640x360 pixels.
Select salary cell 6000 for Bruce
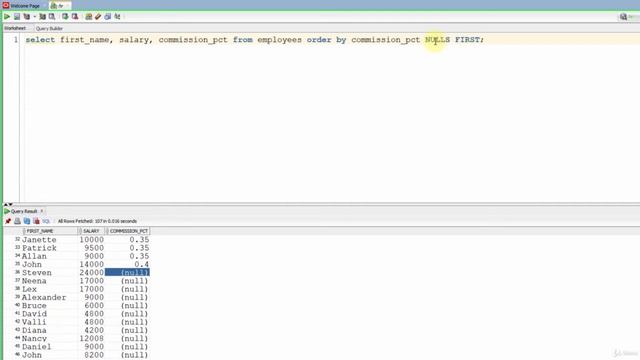point(91,305)
